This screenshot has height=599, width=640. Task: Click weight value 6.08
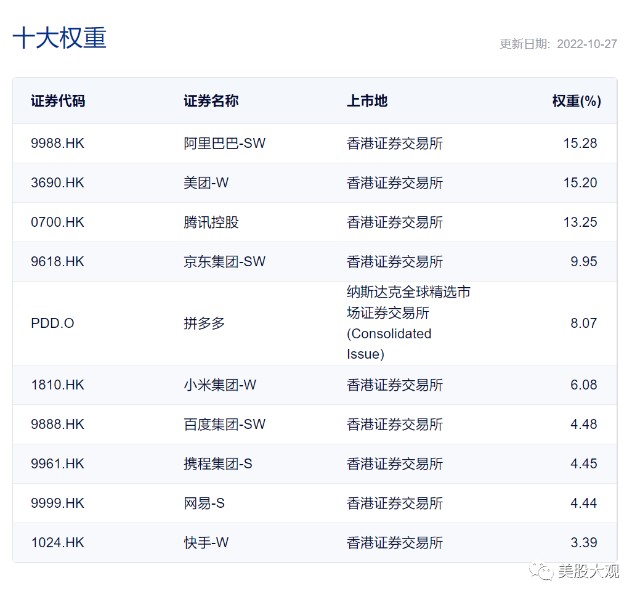(584, 385)
